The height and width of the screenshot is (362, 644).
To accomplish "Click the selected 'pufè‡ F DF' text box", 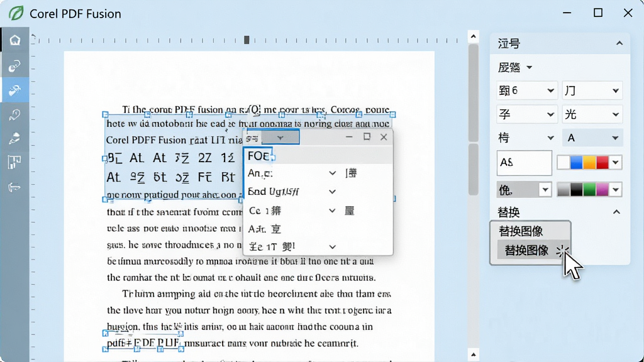I will tap(143, 343).
